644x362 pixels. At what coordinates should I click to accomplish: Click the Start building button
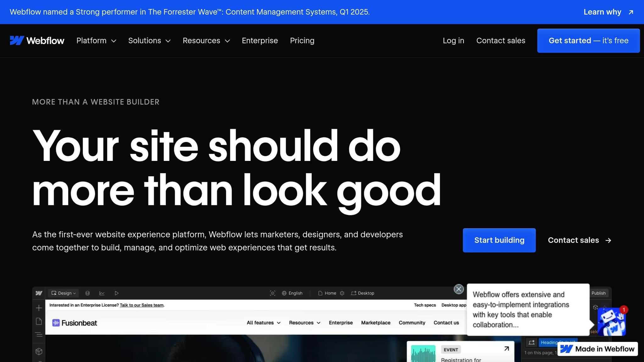click(499, 240)
